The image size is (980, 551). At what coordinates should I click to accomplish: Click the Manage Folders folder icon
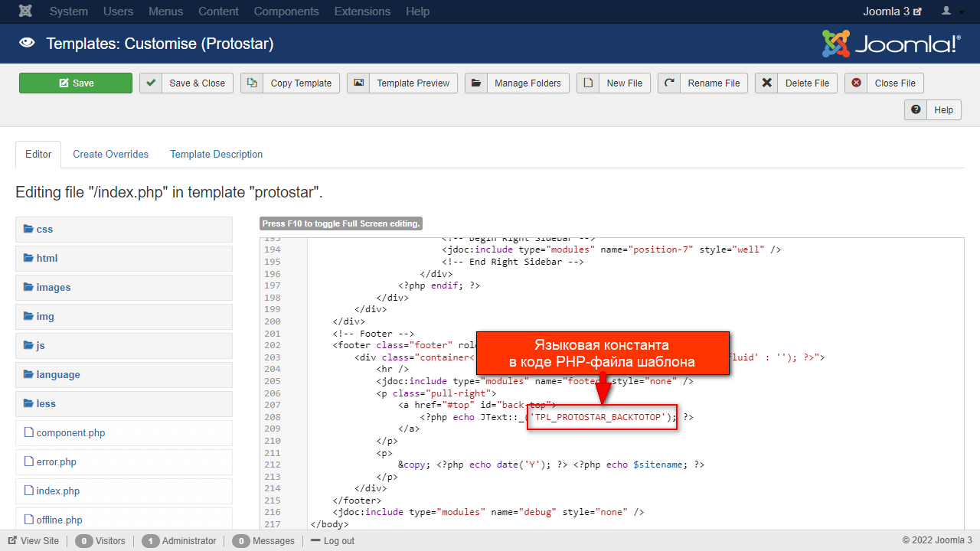click(476, 83)
